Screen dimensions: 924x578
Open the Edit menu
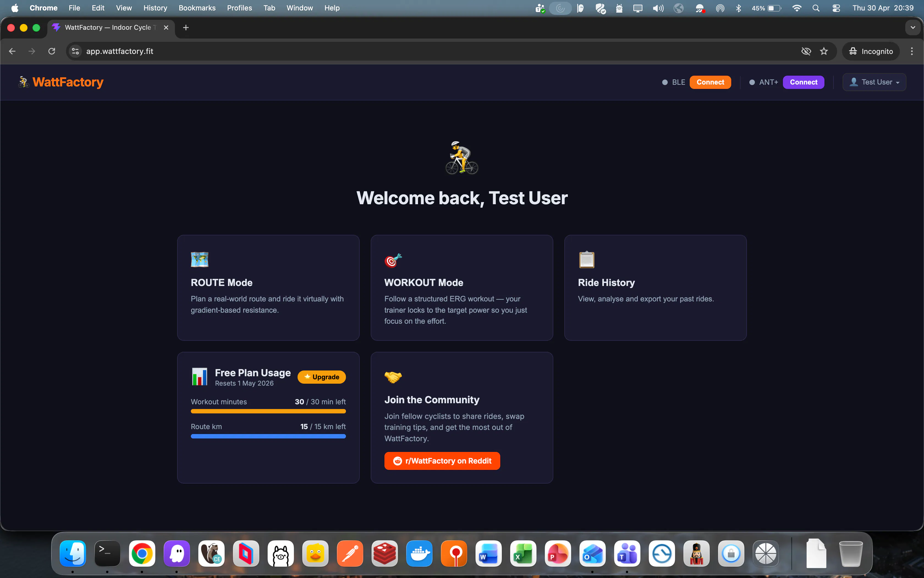[x=98, y=8]
